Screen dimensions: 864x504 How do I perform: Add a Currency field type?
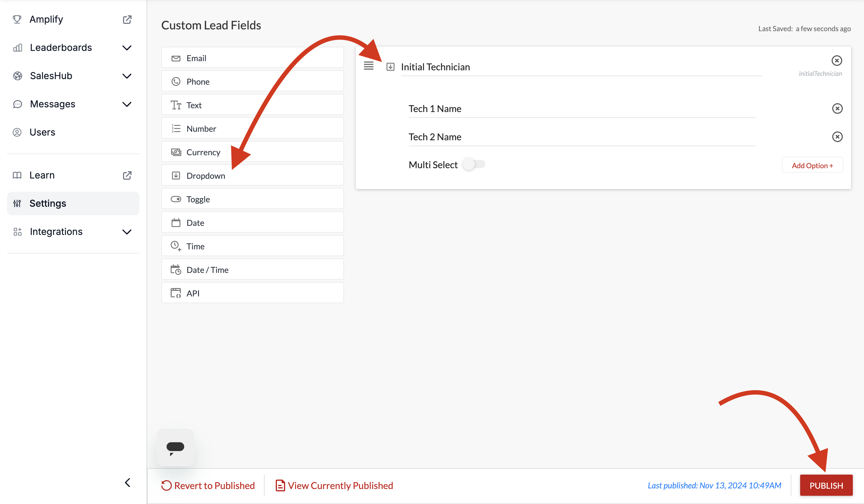pos(252,151)
